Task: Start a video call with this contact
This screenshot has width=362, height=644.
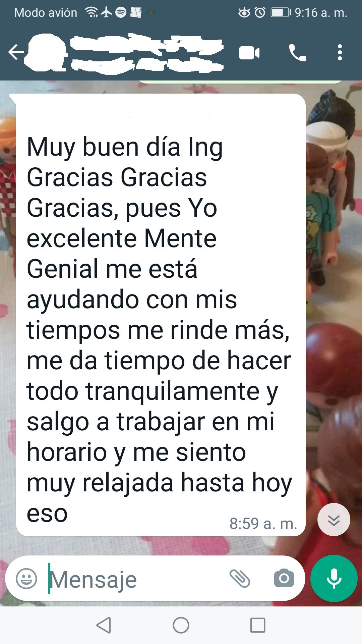Action: coord(249,53)
